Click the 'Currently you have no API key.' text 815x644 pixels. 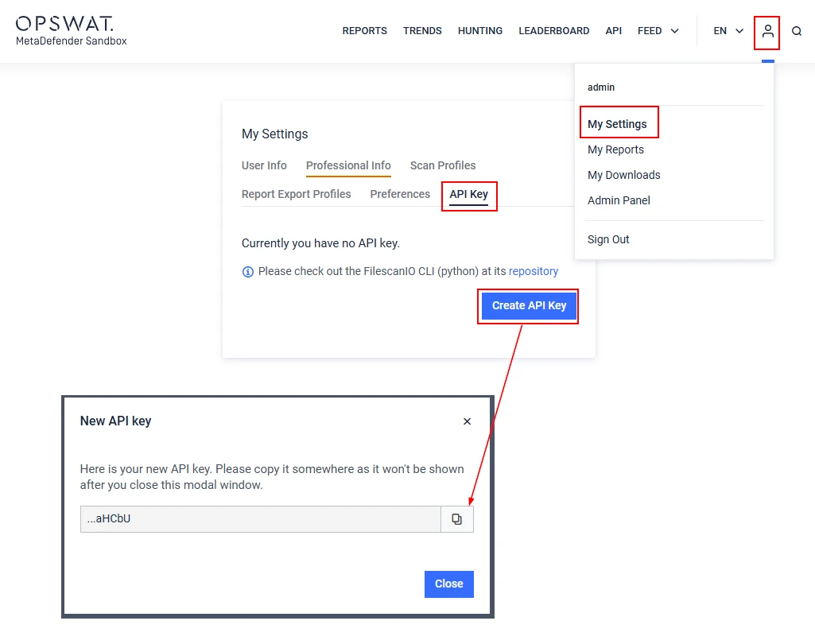tap(320, 243)
